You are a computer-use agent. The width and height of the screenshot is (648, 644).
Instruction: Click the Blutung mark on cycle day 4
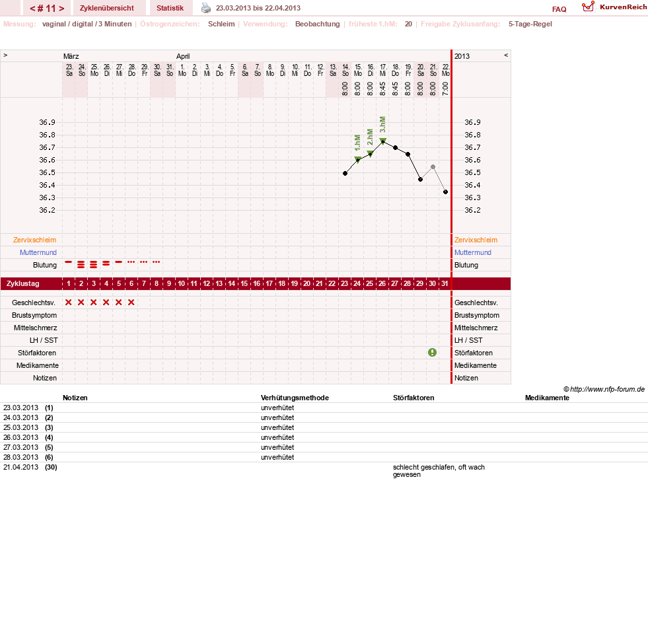[106, 264]
